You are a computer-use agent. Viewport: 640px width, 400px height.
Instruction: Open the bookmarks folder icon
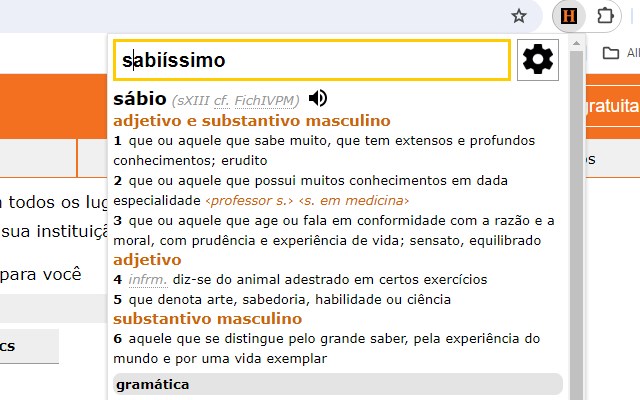coord(611,53)
